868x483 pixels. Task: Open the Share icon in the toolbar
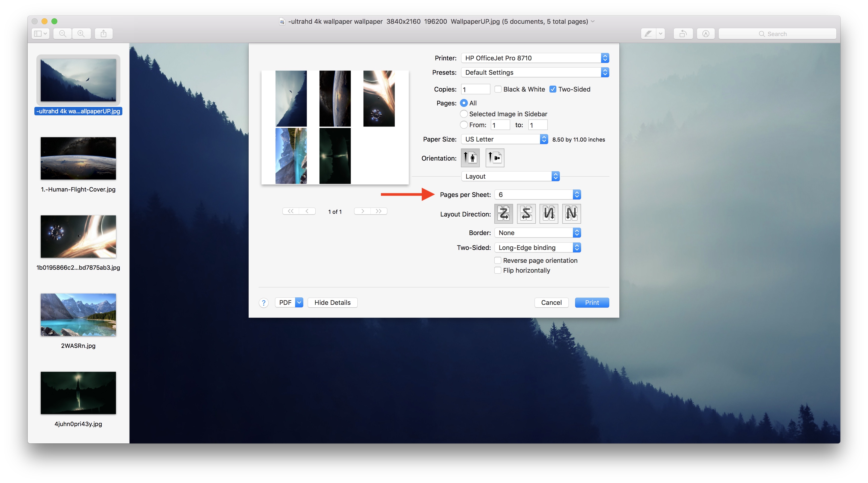(104, 33)
